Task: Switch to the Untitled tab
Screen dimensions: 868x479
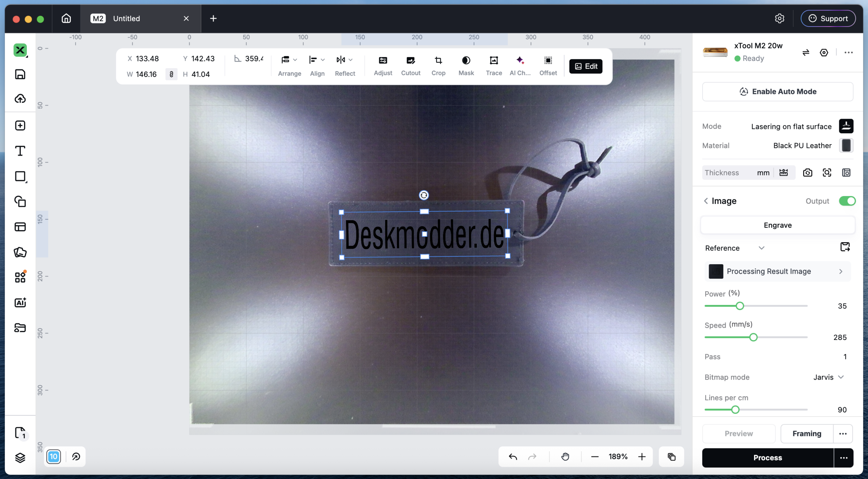Action: coord(140,18)
